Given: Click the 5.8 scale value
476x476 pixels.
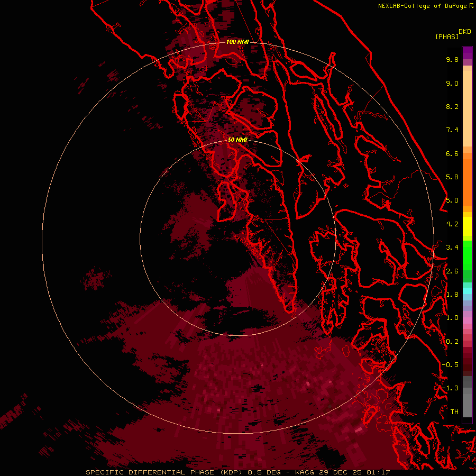Looking at the screenshot, I should coord(452,177).
